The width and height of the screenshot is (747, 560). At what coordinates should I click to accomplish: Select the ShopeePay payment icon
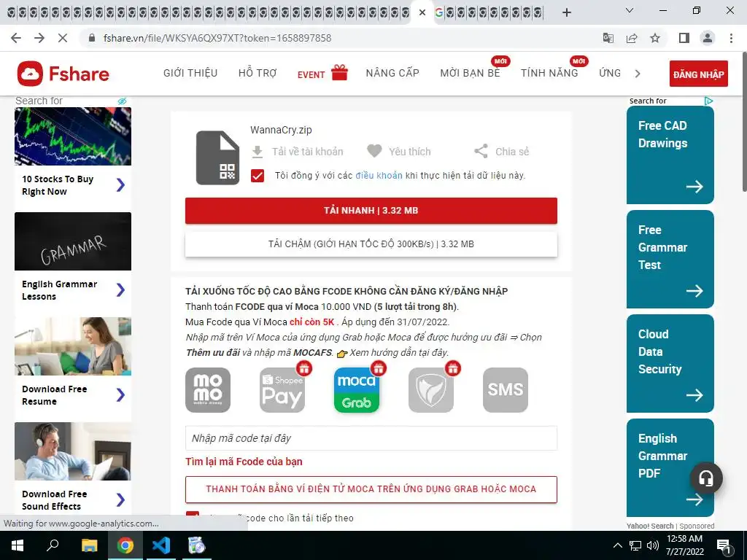point(282,390)
